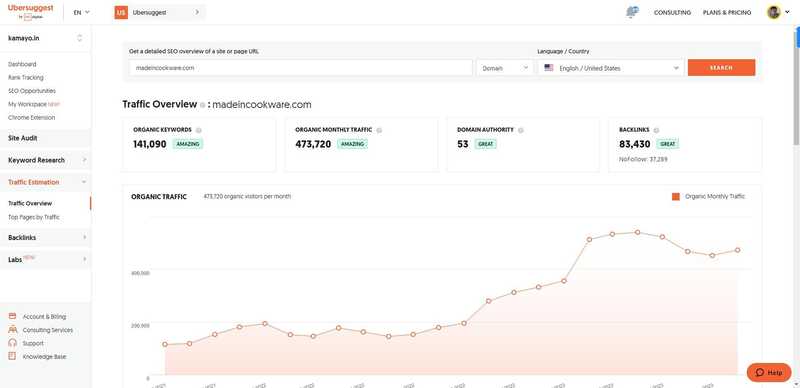
Task: Open the English / United States dropdown
Action: 611,68
